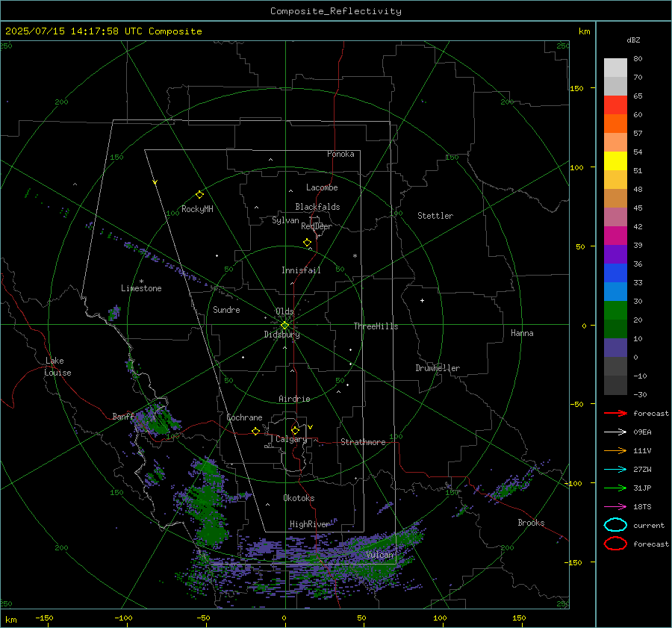Click the Innisfail town label

coord(301,270)
